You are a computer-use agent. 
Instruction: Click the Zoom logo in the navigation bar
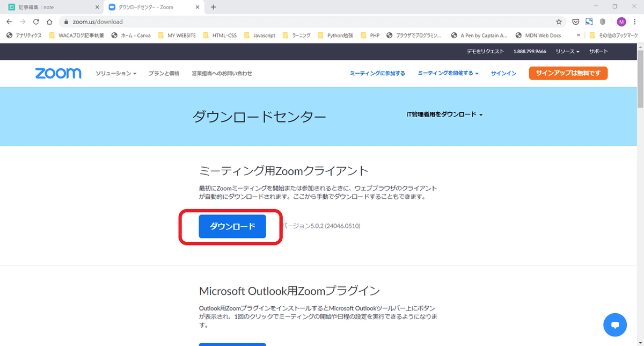57,73
